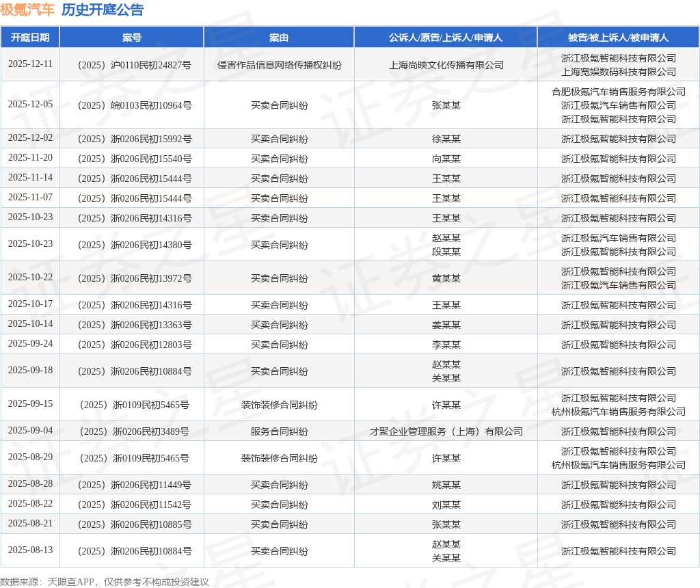Select the 服务合同纠纷 cause cell

279,431
